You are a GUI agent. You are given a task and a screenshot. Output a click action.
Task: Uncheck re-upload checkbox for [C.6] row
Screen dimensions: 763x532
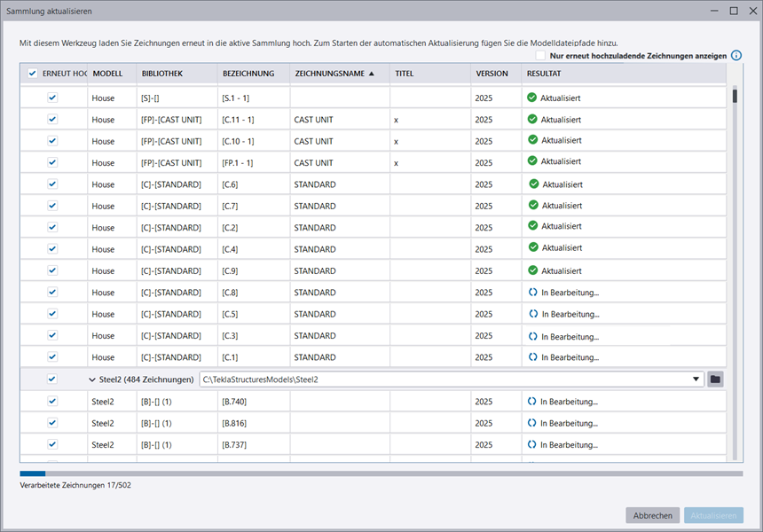pyautogui.click(x=52, y=184)
